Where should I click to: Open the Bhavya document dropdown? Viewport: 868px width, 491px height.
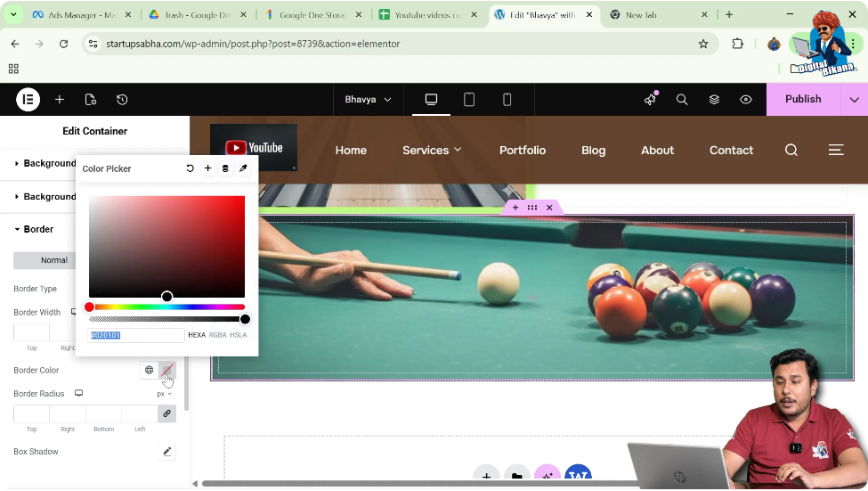(368, 100)
